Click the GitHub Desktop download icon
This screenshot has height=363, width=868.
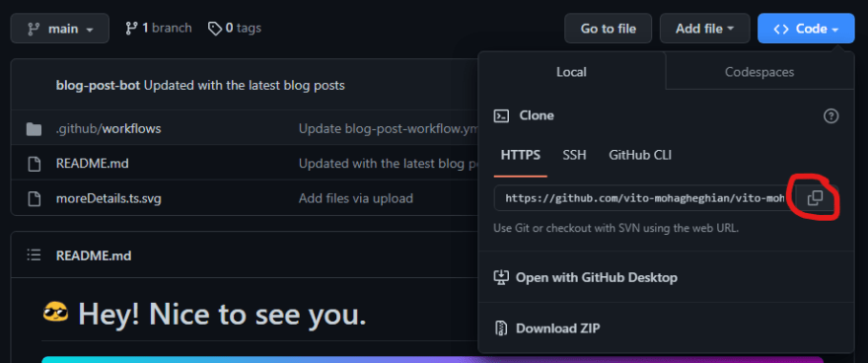point(501,277)
